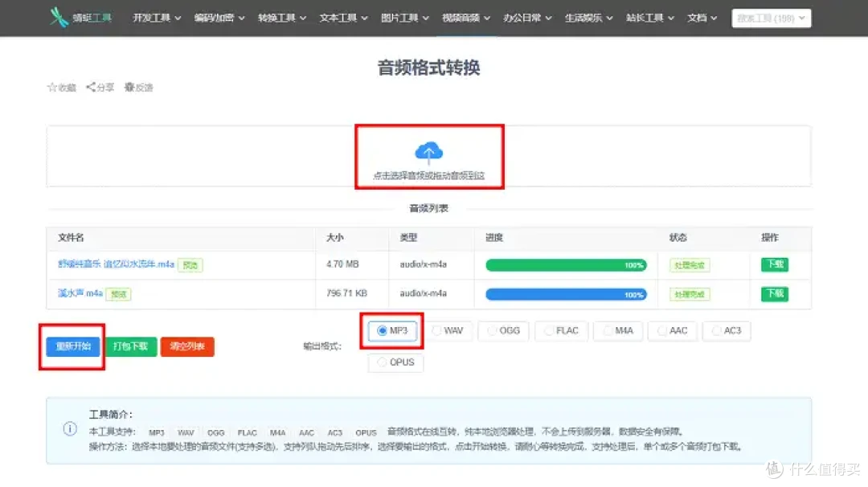Select the FLAC output format

coord(561,330)
